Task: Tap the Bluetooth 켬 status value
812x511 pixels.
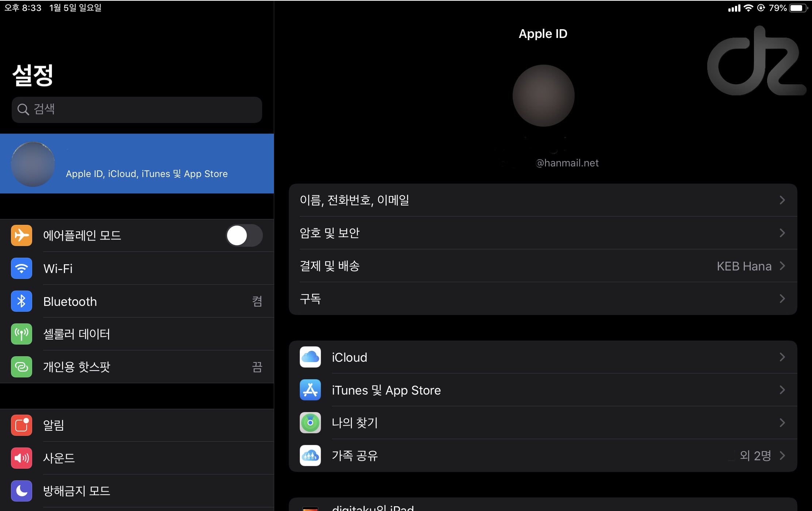Action: tap(257, 301)
